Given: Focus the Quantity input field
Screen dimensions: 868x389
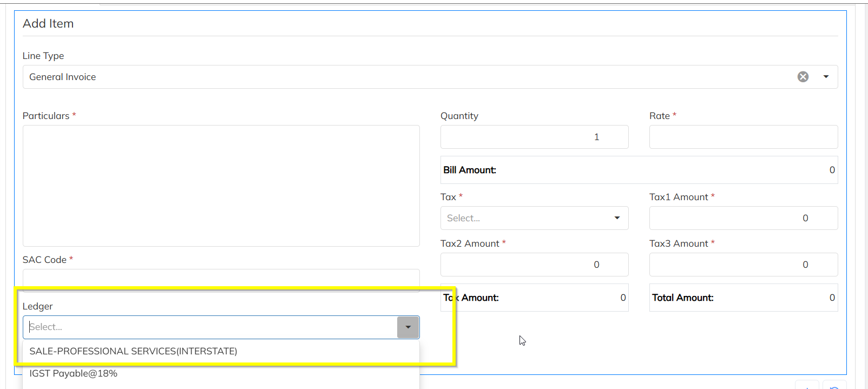Looking at the screenshot, I should tap(534, 137).
